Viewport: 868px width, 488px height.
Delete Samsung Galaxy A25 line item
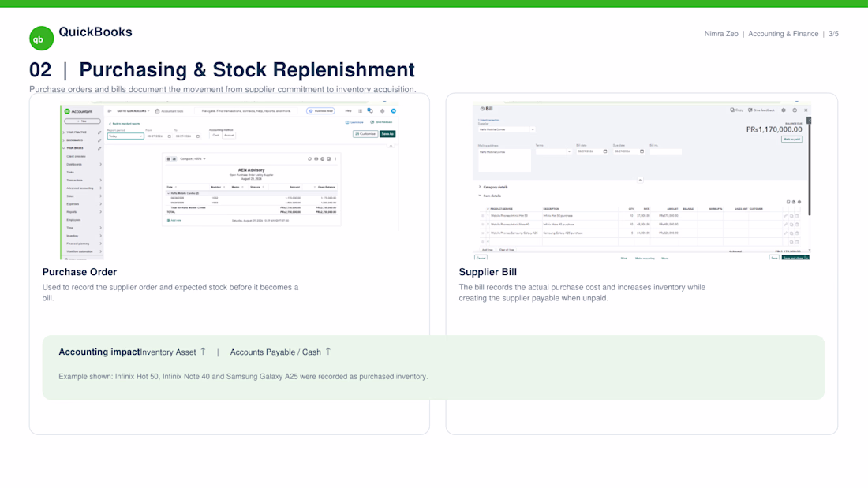pos(797,233)
